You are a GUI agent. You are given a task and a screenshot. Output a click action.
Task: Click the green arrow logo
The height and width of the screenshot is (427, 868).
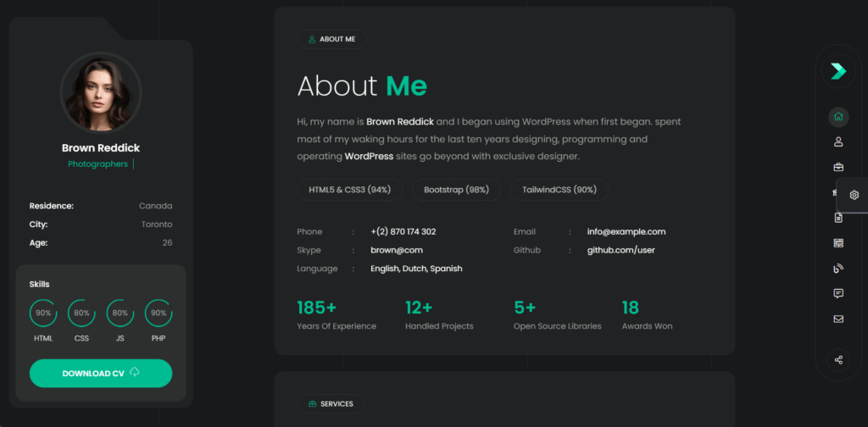[838, 72]
